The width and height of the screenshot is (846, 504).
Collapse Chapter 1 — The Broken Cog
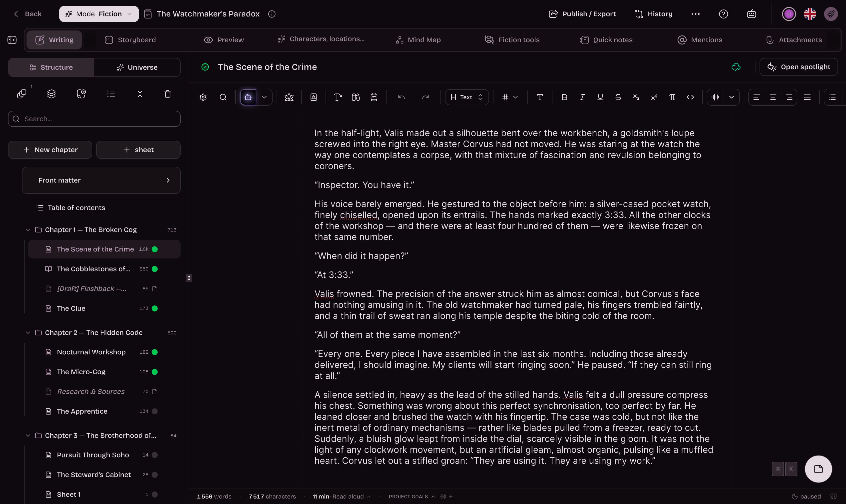28,230
